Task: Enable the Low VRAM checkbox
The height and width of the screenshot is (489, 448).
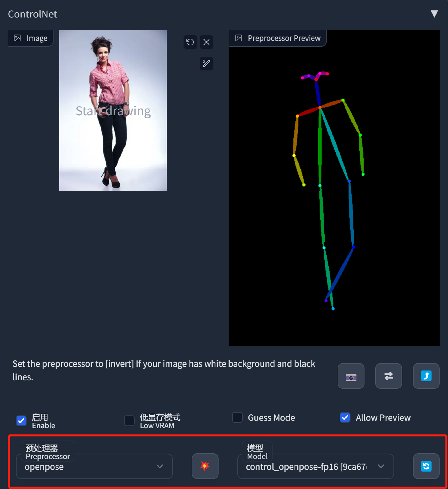Action: point(129,420)
